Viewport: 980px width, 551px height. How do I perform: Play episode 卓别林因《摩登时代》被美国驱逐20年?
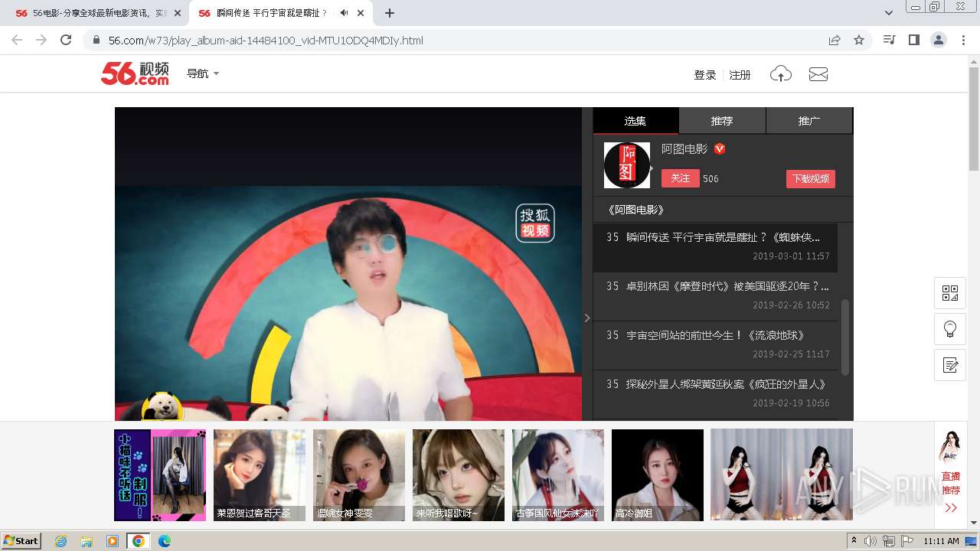715,296
